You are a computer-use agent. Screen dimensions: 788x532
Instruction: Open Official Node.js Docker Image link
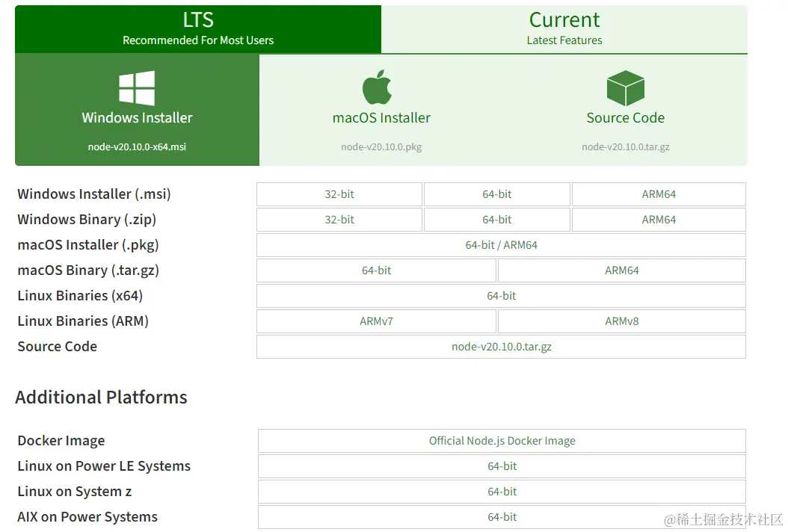(502, 441)
